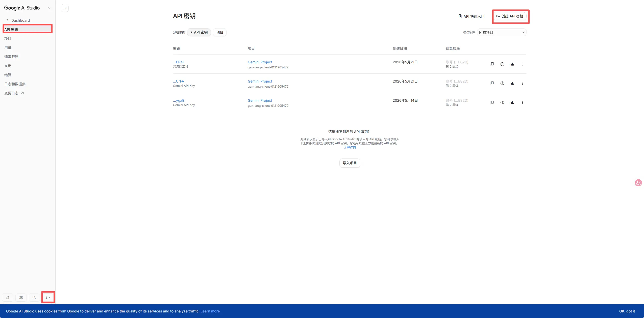Open more options for ...CrFA key
Screen dimensions: 644x318
coord(522,83)
